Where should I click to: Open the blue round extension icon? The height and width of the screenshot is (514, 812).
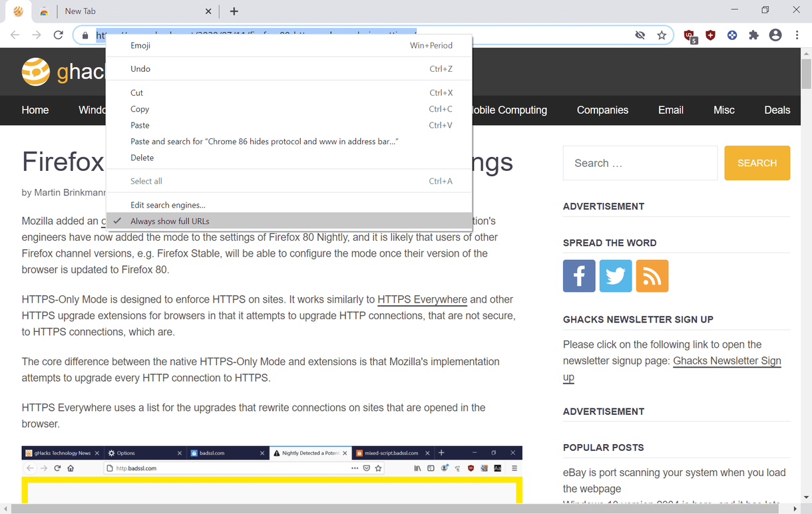click(732, 35)
